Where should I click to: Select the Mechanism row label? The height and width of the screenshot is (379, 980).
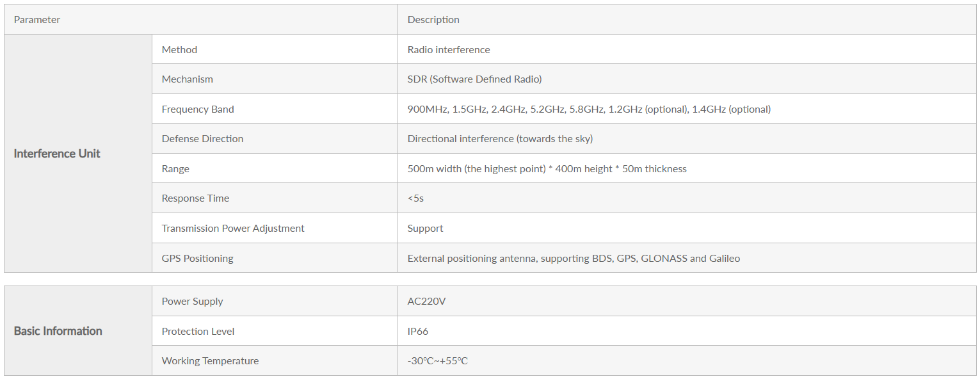[187, 79]
